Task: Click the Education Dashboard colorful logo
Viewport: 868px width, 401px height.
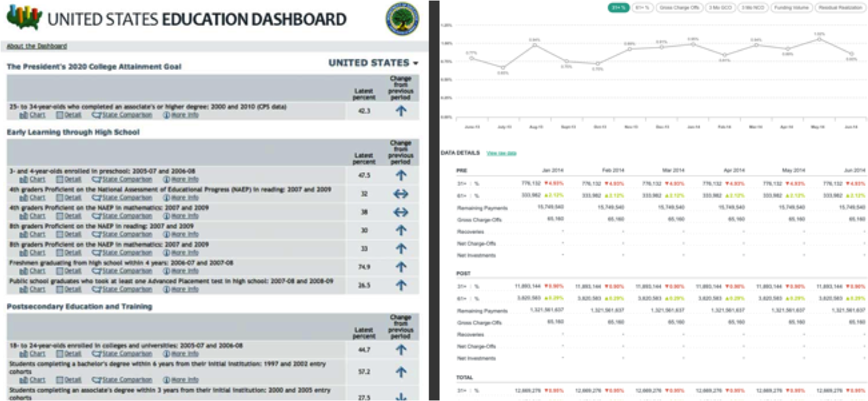Action: 24,17
